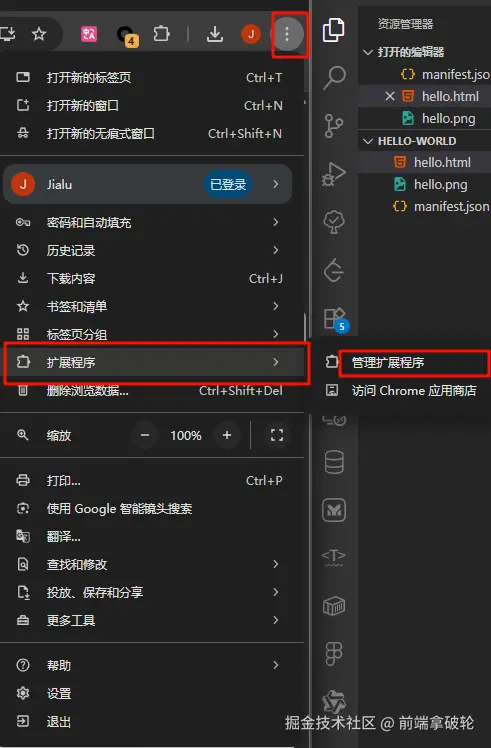Screen dimensions: 491x748
Task: Click the 已登录 badge
Action: (x=228, y=184)
